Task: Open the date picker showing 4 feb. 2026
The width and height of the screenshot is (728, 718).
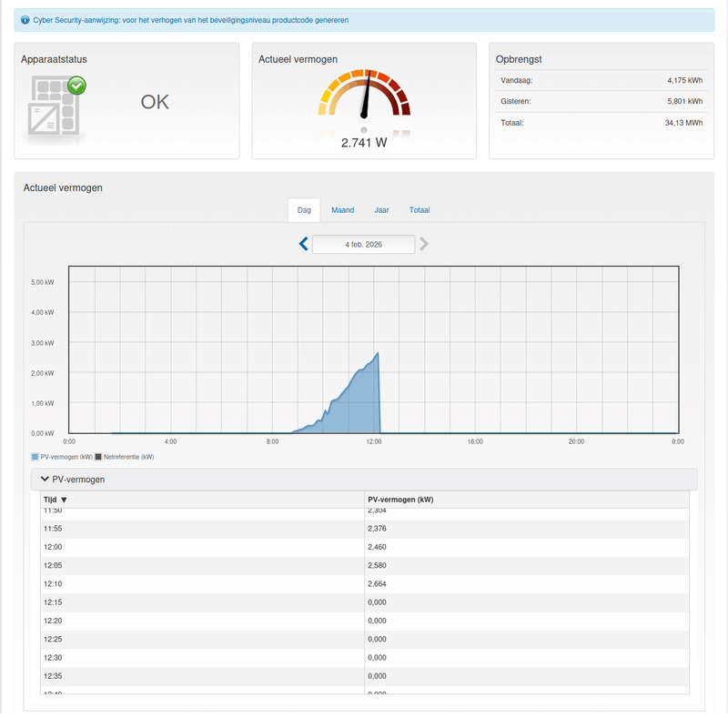Action: [x=363, y=244]
